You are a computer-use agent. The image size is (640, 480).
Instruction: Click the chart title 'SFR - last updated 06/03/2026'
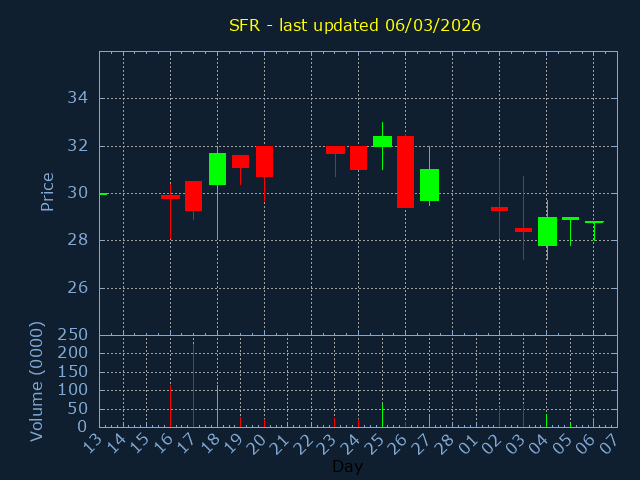click(x=354, y=25)
